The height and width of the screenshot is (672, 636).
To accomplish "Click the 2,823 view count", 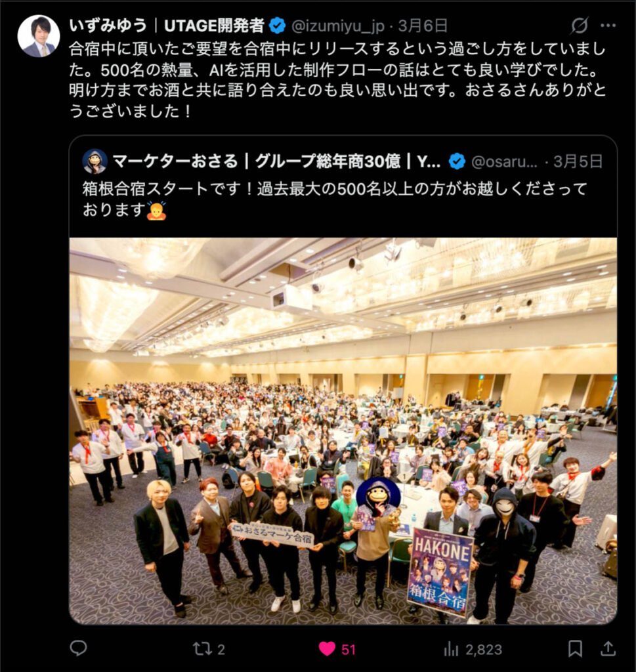I will point(484,650).
